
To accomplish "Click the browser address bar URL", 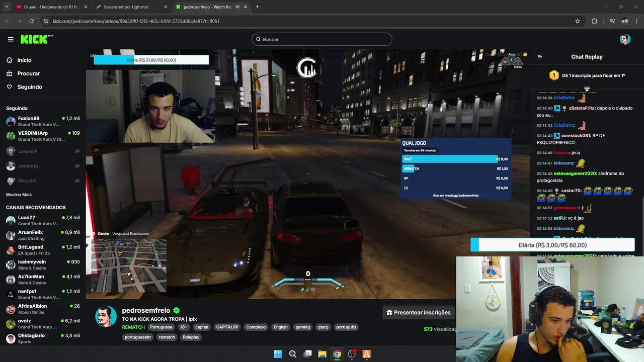I will pyautogui.click(x=136, y=21).
